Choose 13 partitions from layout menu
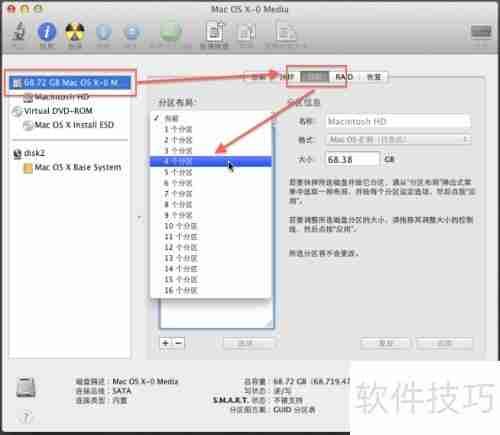 coord(211,258)
